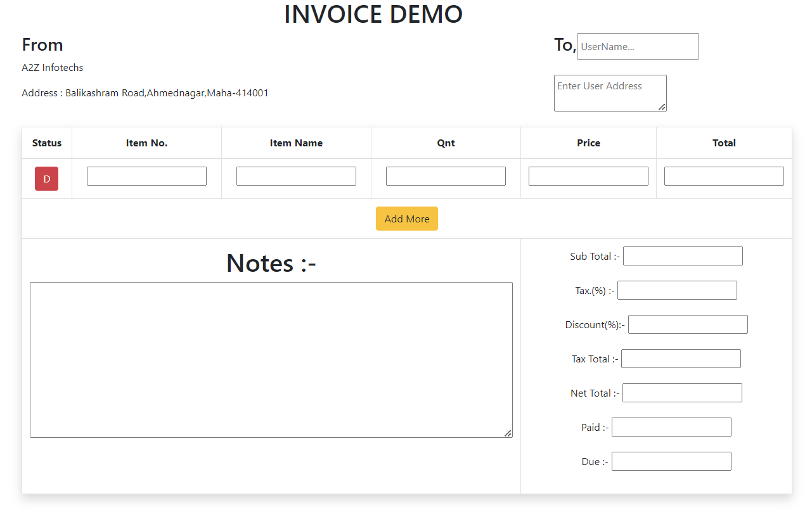
Task: Click the red D delete row icon
Action: [x=46, y=178]
